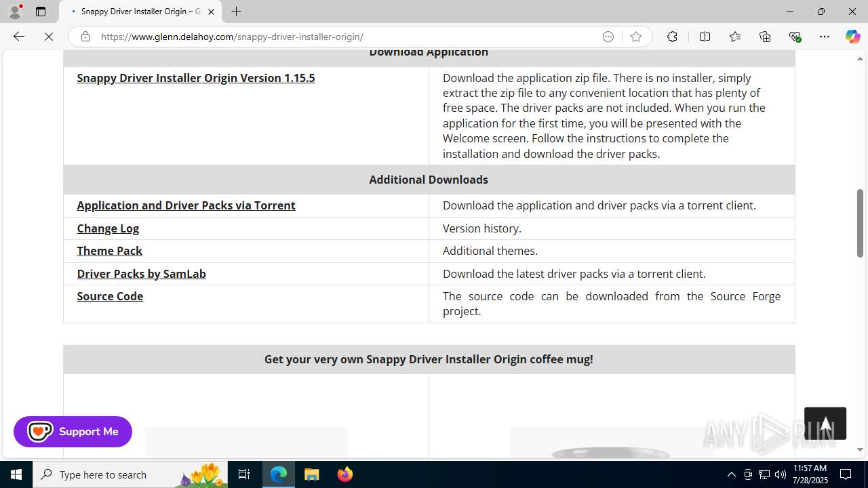Image resolution: width=868 pixels, height=488 pixels.
Task: Select the Snappy Driver Installer Origin tab
Action: (x=140, y=12)
